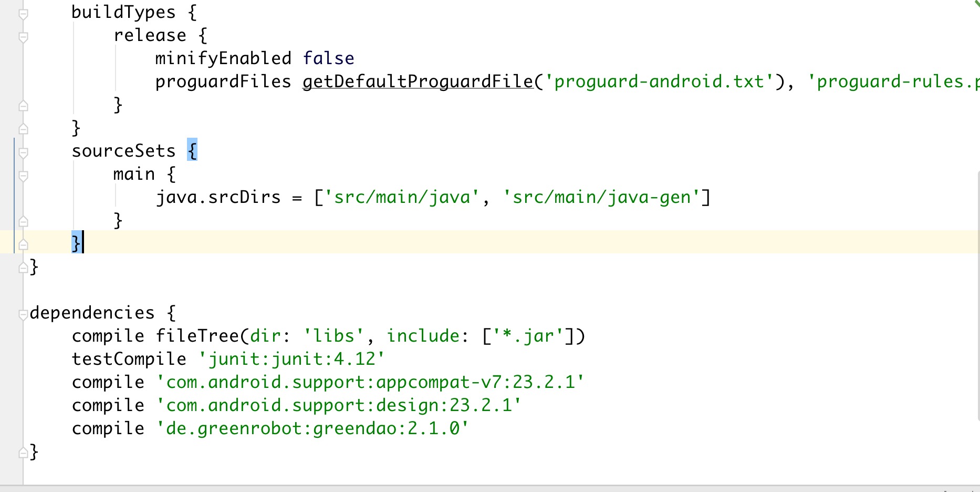This screenshot has width=980, height=492.
Task: Click the junit:junit:4.12 dependency string
Action: click(291, 359)
